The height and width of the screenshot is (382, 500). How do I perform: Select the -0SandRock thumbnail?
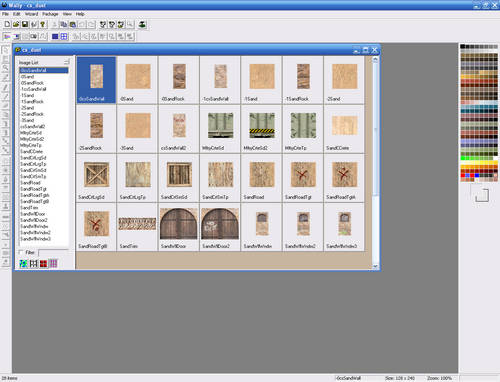[179, 80]
